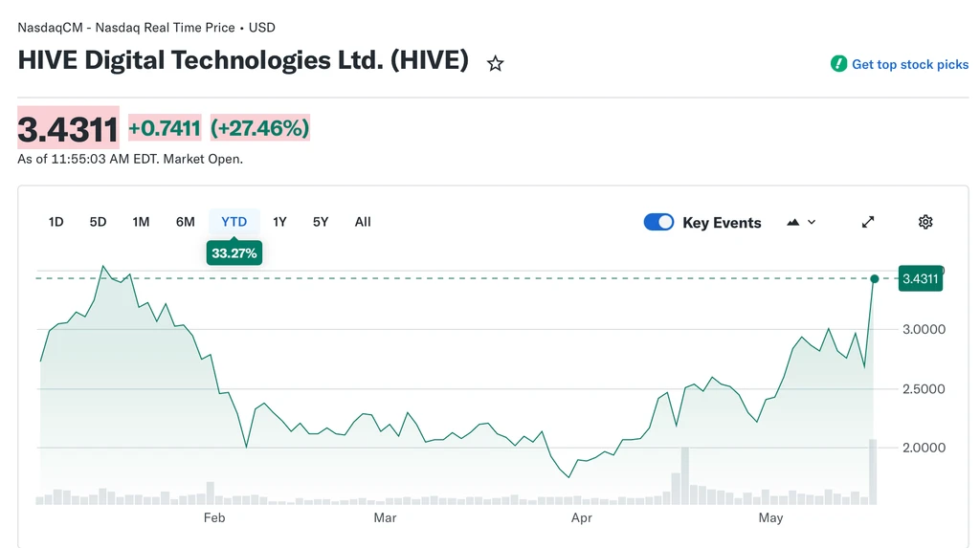
Task: Switch chart to 6M range
Action: click(185, 222)
